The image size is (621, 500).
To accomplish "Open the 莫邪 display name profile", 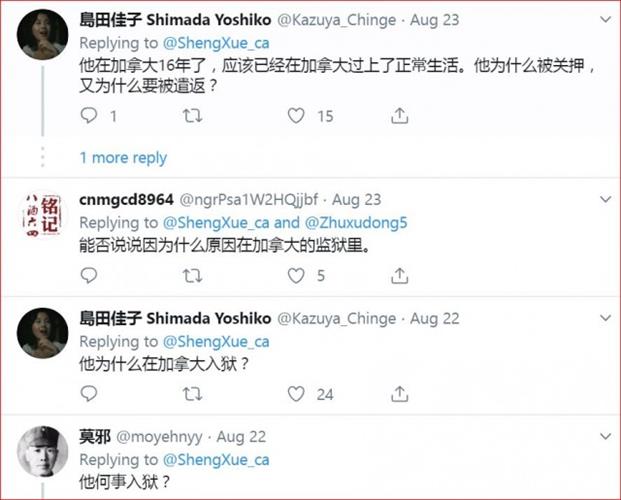I will (x=96, y=436).
